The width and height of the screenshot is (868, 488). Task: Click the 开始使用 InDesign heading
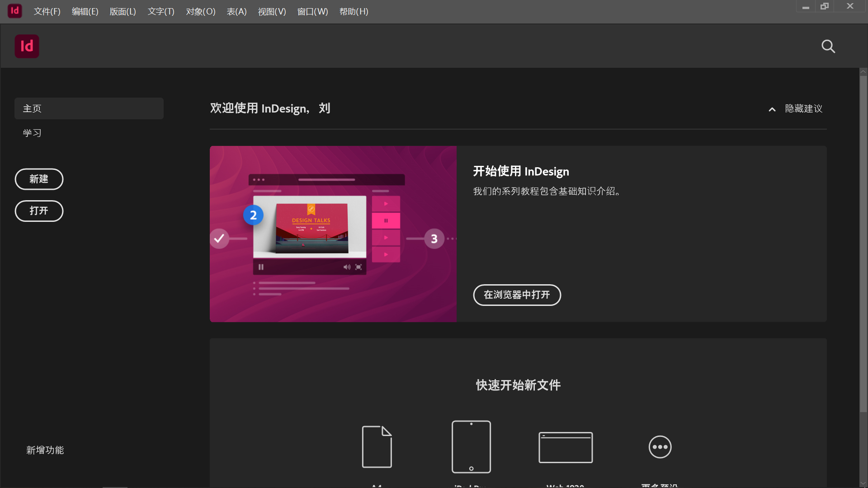(521, 171)
